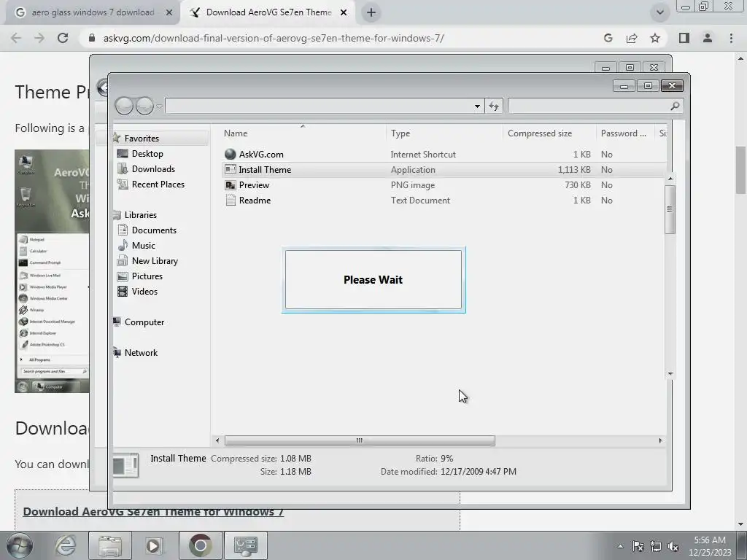Image resolution: width=747 pixels, height=560 pixels.
Task: Open Recent Places in sidebar
Action: coord(158,184)
